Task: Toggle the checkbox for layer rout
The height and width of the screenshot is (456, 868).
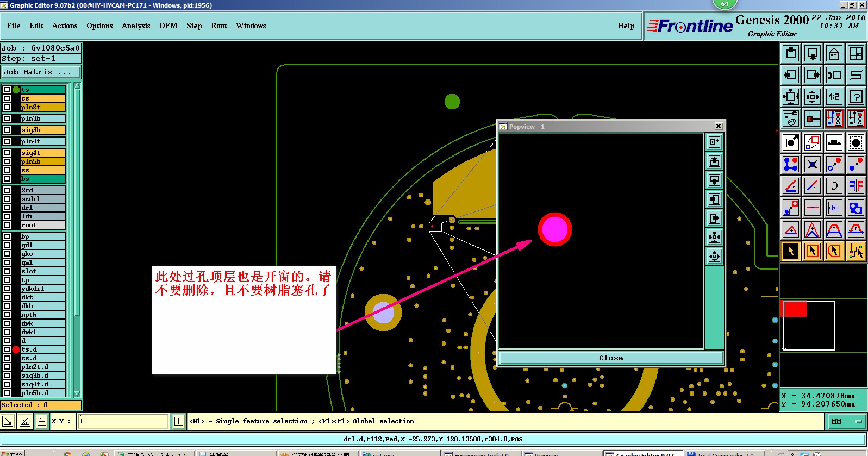Action: click(x=7, y=225)
